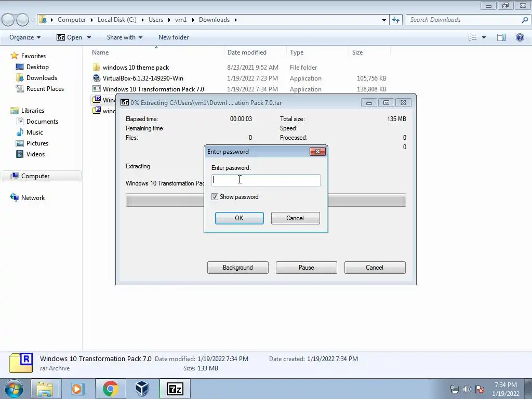The image size is (532, 399).
Task: Cancel the Enter password dialog
Action: tap(295, 218)
